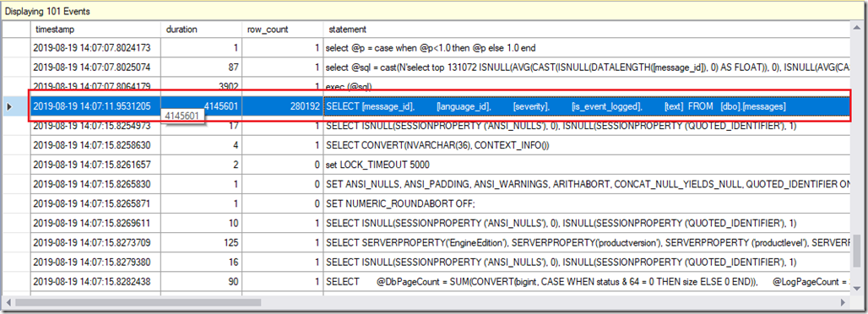Click the SELECT SERVERPROPERTY('EngineEdition') statement
Image resolution: width=868 pixels, height=314 pixels.
click(587, 242)
